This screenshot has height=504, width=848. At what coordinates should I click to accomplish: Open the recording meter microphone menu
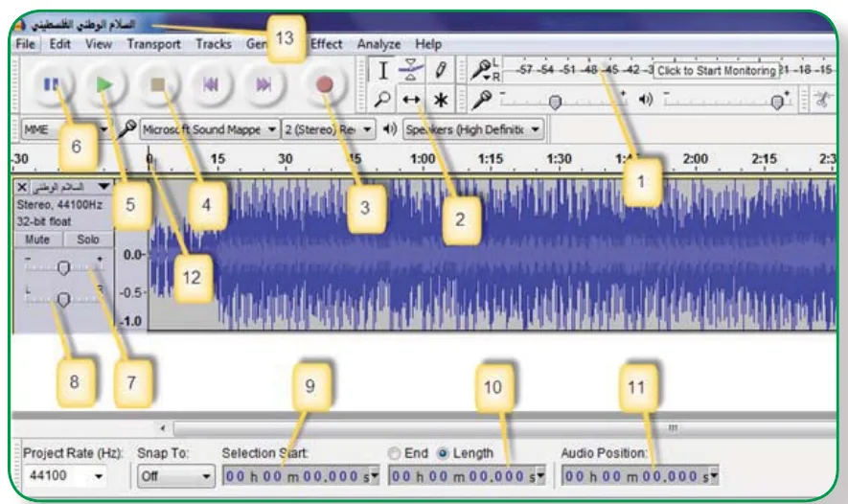coord(481,70)
